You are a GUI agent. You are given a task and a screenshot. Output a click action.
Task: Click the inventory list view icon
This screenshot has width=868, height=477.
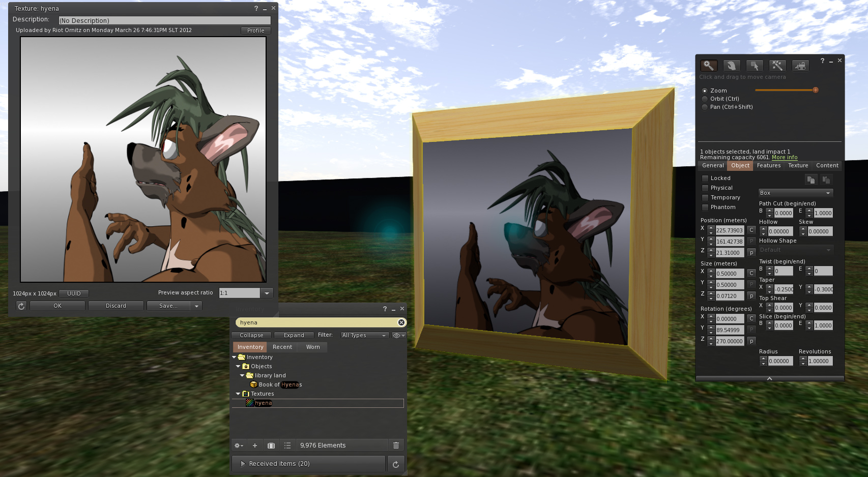(287, 445)
